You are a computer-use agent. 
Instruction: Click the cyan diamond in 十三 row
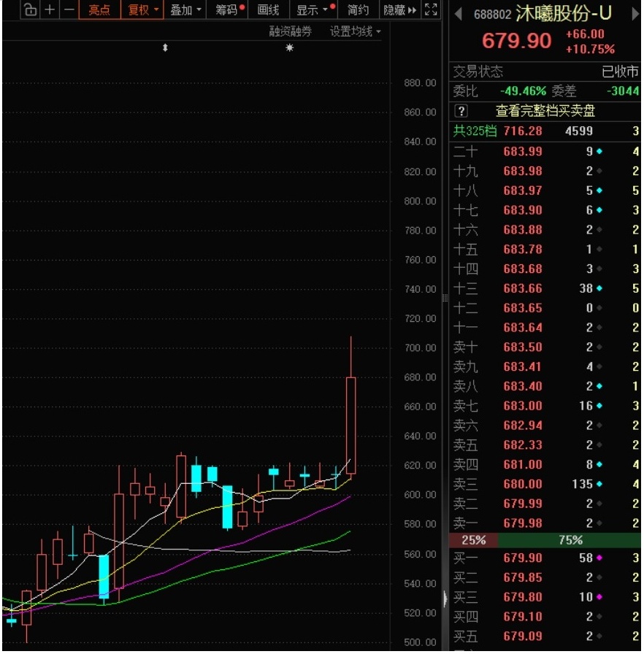[x=599, y=288]
